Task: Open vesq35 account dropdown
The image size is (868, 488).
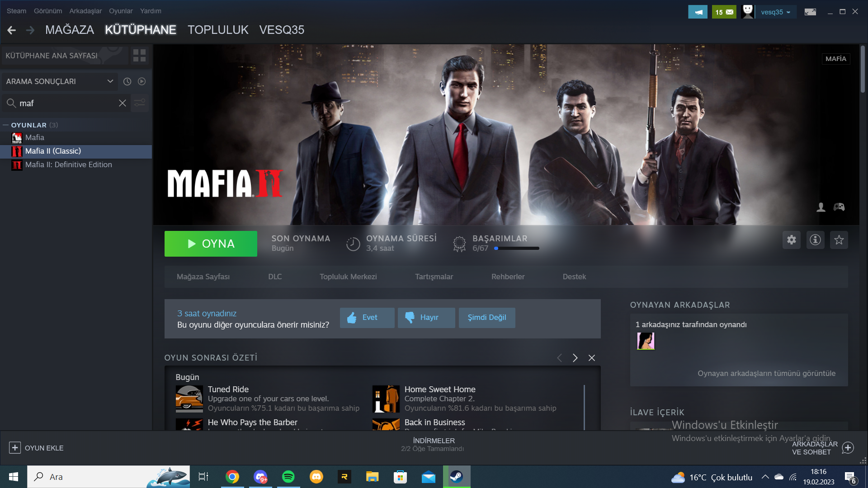Action: click(x=775, y=12)
